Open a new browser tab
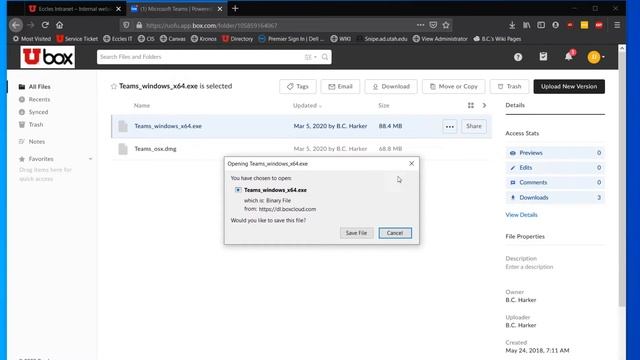The width and height of the screenshot is (640, 360). point(235,9)
